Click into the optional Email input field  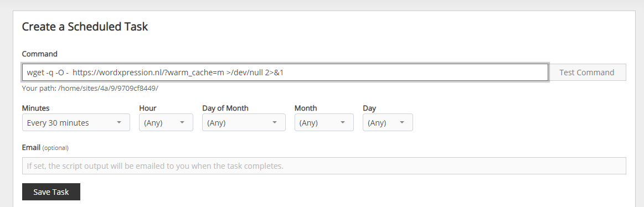coord(324,166)
